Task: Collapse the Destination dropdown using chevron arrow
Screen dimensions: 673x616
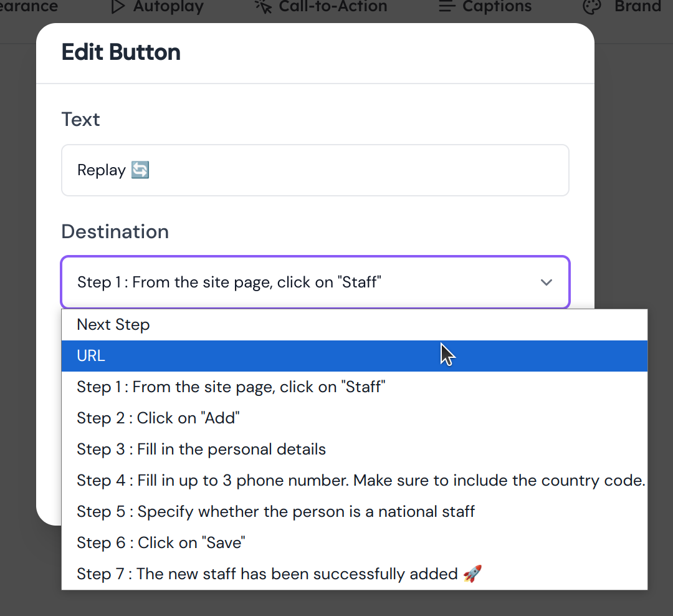Action: point(547,282)
